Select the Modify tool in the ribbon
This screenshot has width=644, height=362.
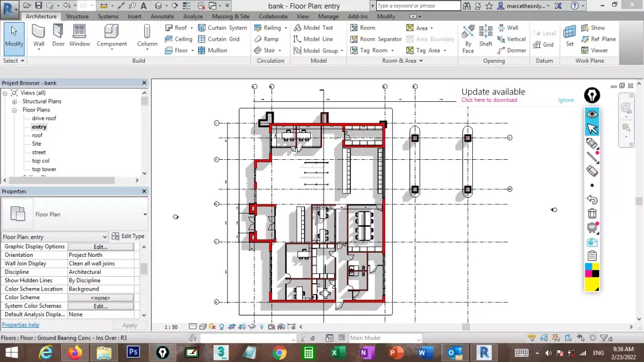tap(13, 38)
